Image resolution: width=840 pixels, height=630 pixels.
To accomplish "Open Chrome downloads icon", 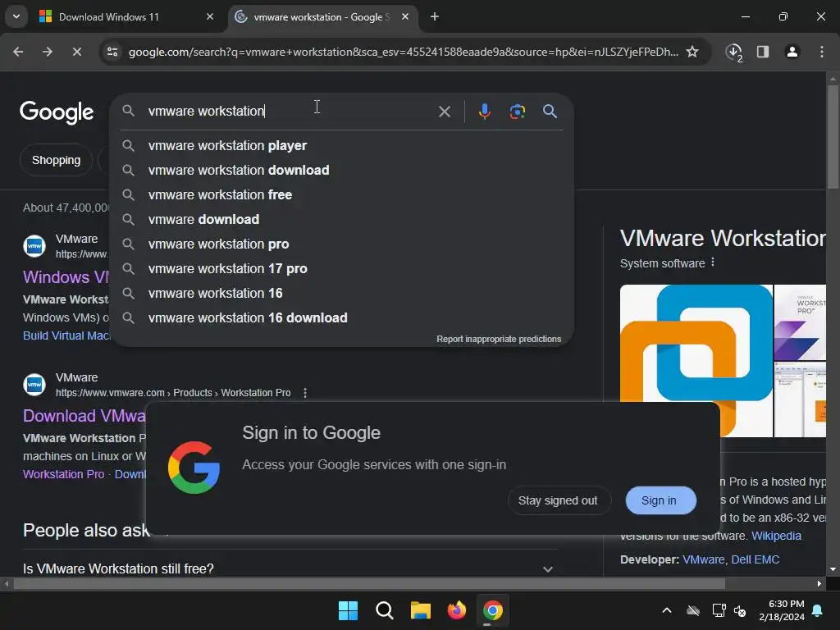I will (734, 52).
